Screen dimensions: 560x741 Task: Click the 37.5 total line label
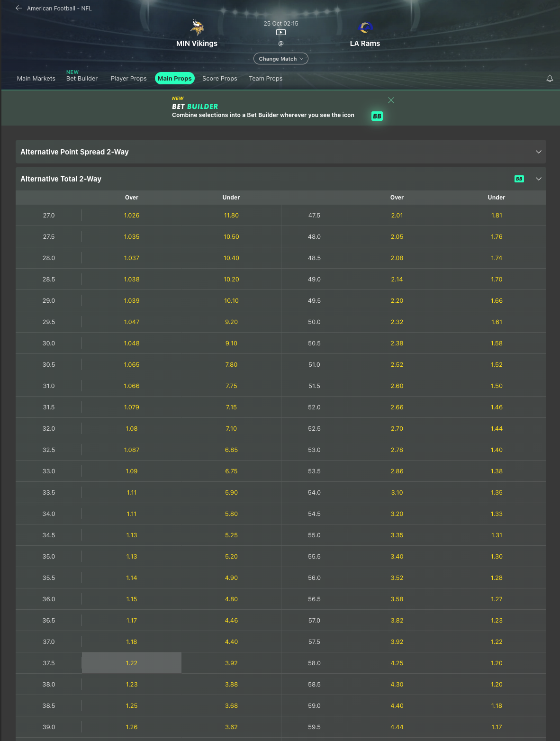[49, 663]
